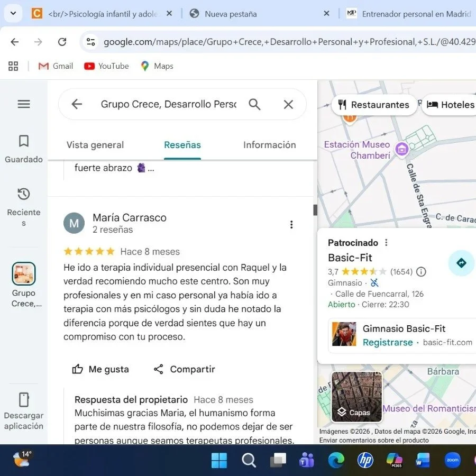Click the reviews panel scrollbar handle
476x476 pixels.
[x=315, y=210]
